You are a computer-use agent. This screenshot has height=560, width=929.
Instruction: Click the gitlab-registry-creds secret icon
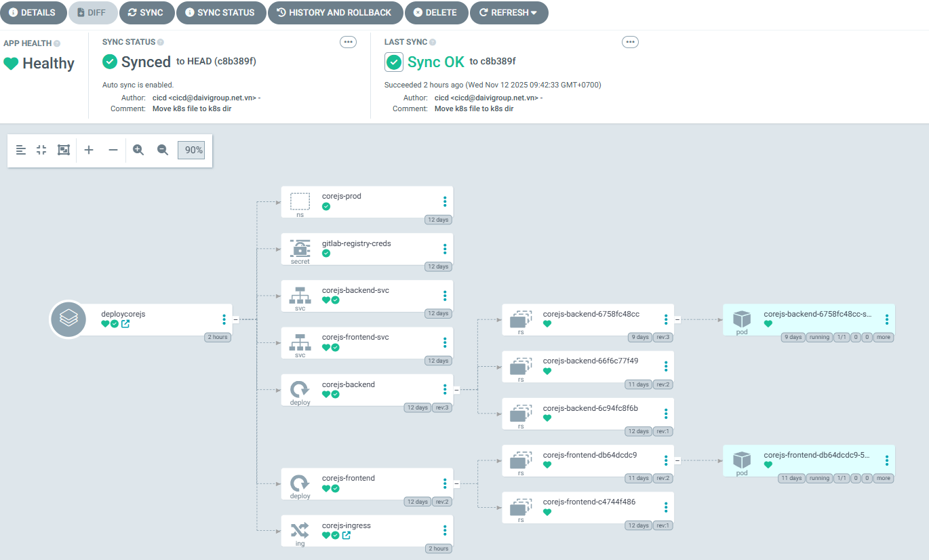pos(300,249)
